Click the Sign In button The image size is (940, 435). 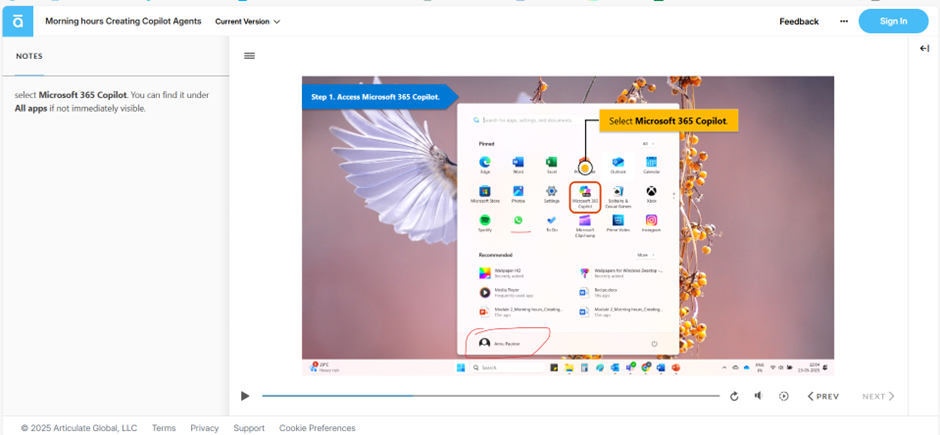pos(893,22)
